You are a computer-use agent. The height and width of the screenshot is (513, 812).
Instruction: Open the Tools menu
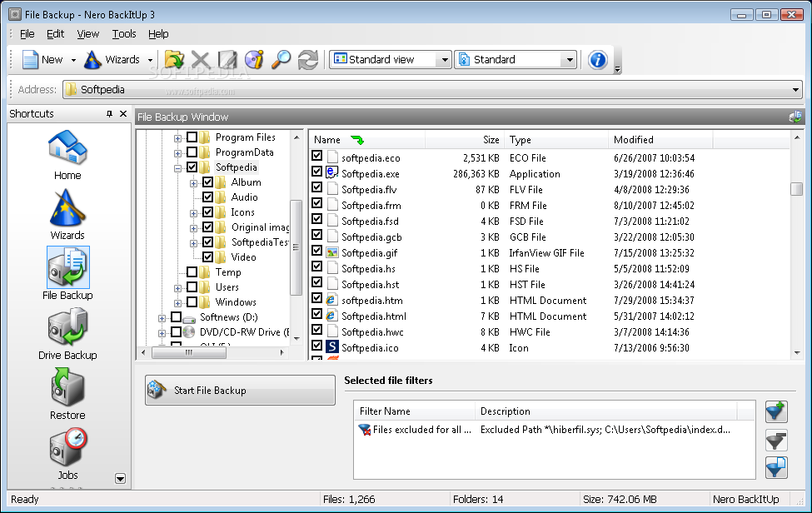click(x=124, y=34)
